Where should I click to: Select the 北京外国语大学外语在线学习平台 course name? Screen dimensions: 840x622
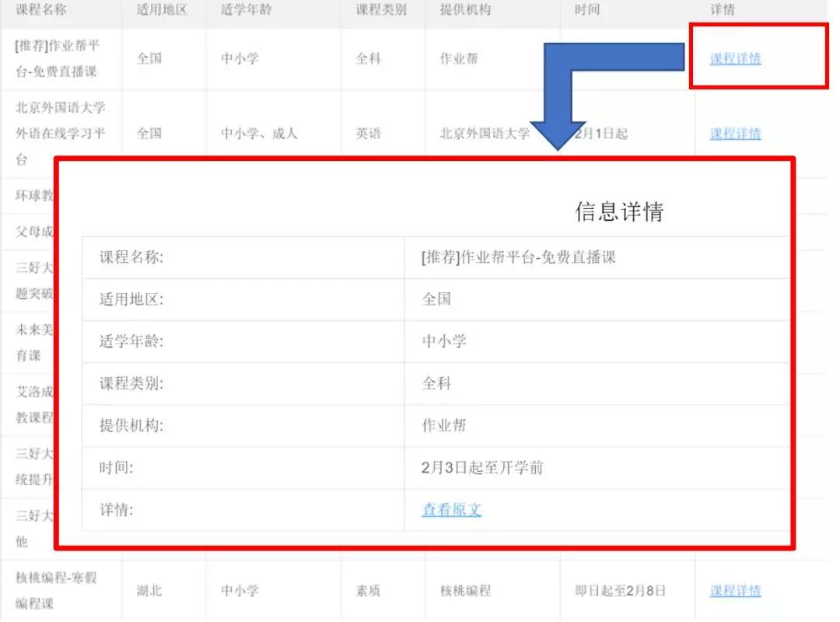click(60, 134)
